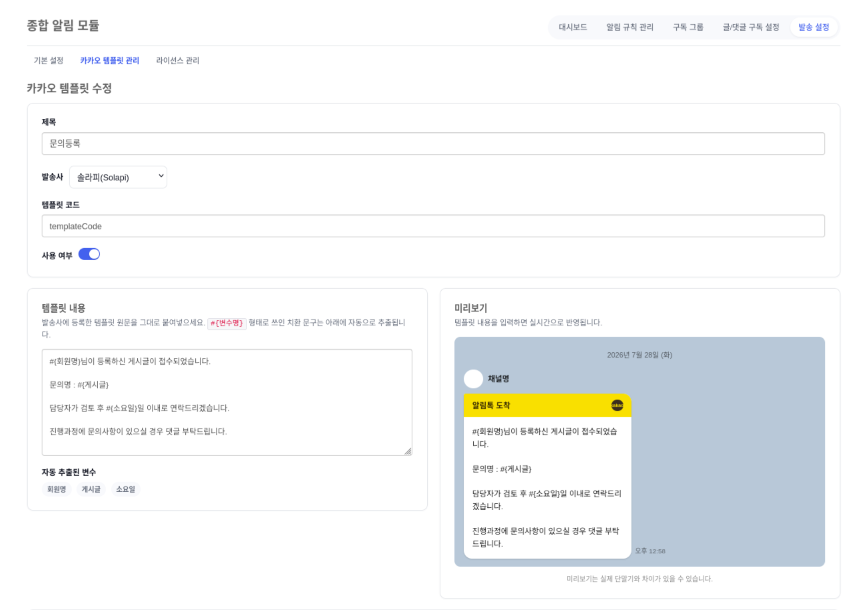Click the 카카오 템플릿 수정 heading

tap(69, 88)
